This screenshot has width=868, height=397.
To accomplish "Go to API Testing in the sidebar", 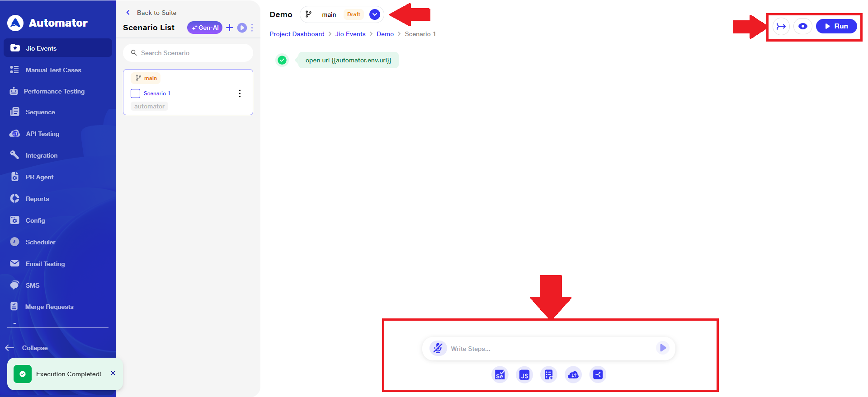I will pyautogui.click(x=42, y=134).
